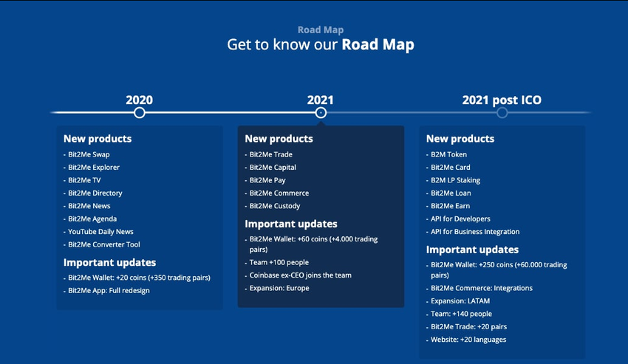Click the '2021 post ICO' label
This screenshot has height=364, width=628.
point(502,100)
